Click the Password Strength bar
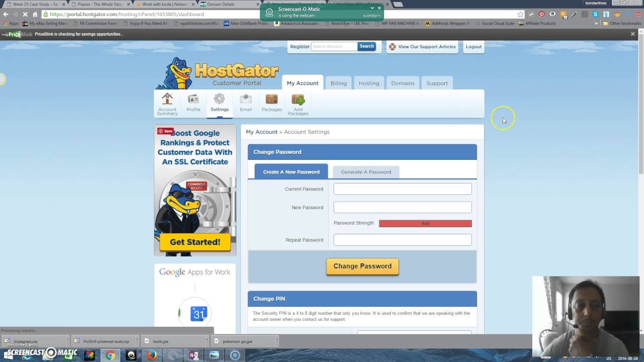Image resolution: width=644 pixels, height=362 pixels. coord(425,223)
